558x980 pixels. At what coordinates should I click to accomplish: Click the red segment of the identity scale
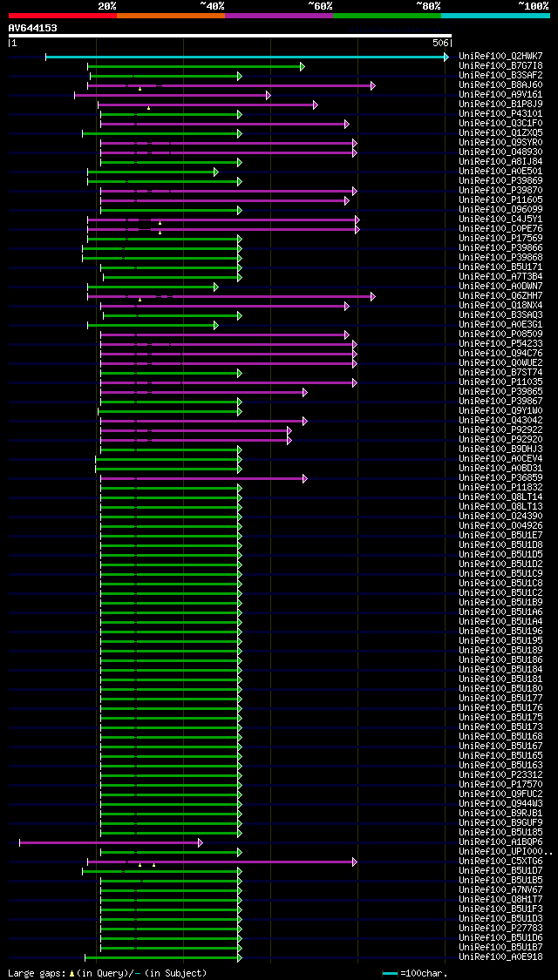[x=63, y=15]
